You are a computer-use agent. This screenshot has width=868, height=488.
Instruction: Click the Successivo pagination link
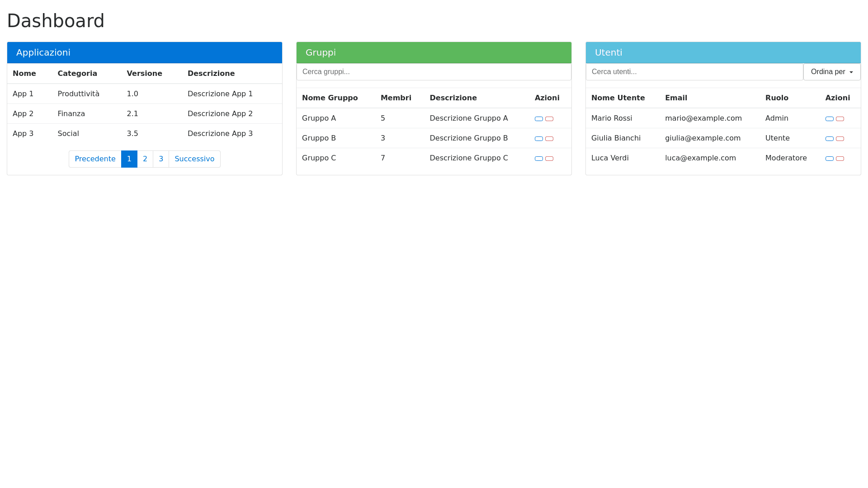tap(194, 159)
